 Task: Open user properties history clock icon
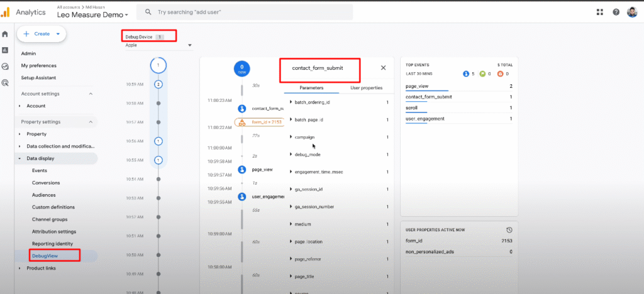509,230
